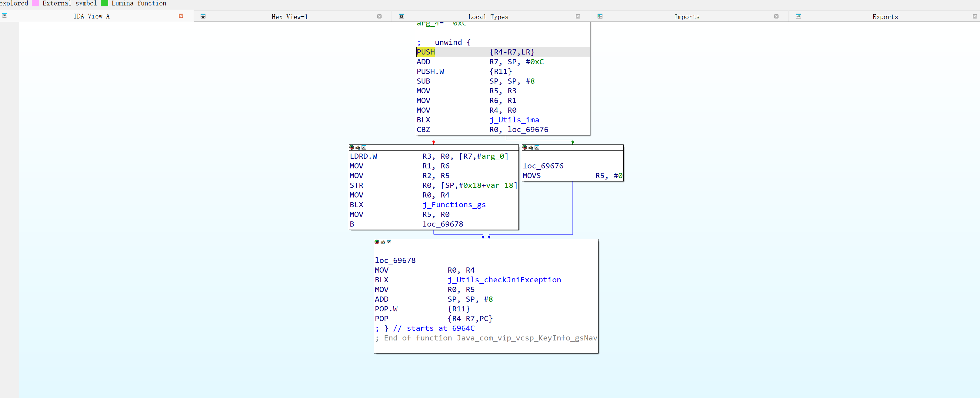Close the Exports tab

point(975,16)
